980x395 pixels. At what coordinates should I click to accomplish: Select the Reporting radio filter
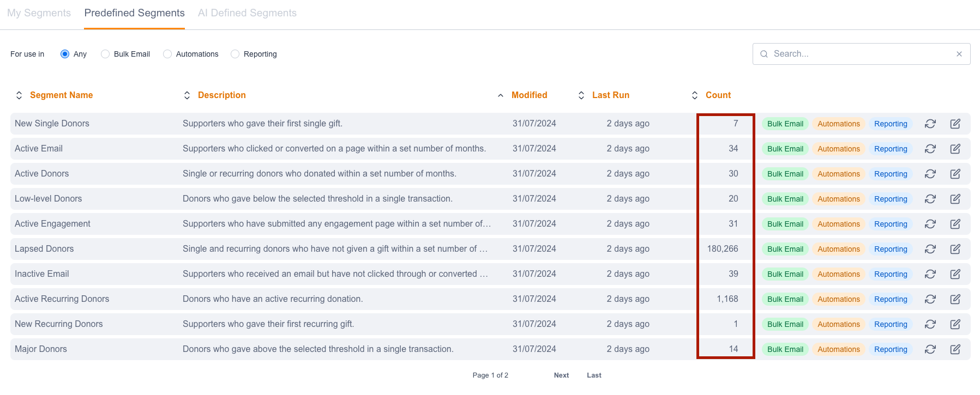pyautogui.click(x=235, y=54)
